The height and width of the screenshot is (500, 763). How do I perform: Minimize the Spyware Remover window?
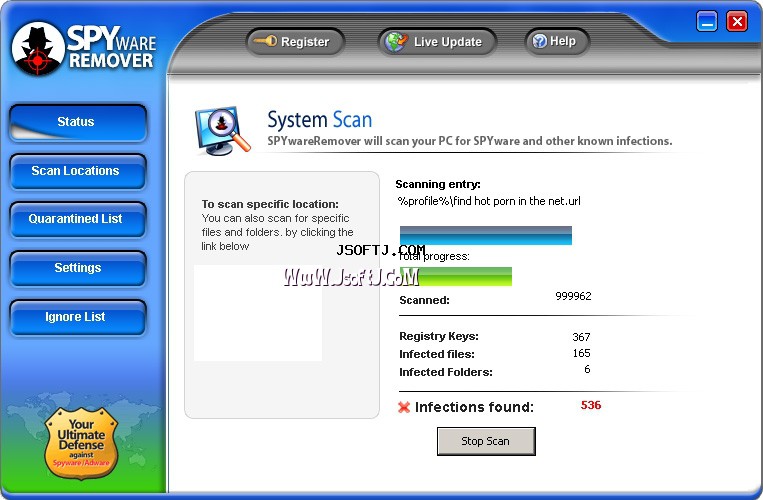[x=707, y=22]
